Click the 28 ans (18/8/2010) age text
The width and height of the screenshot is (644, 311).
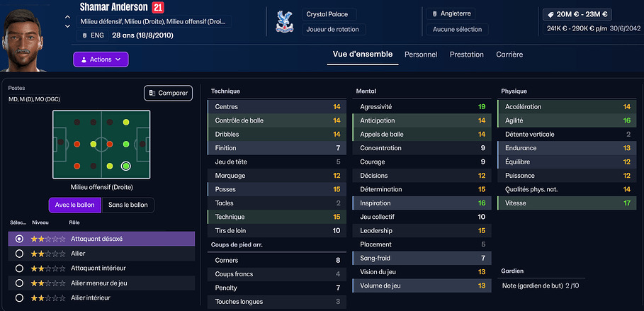[142, 35]
